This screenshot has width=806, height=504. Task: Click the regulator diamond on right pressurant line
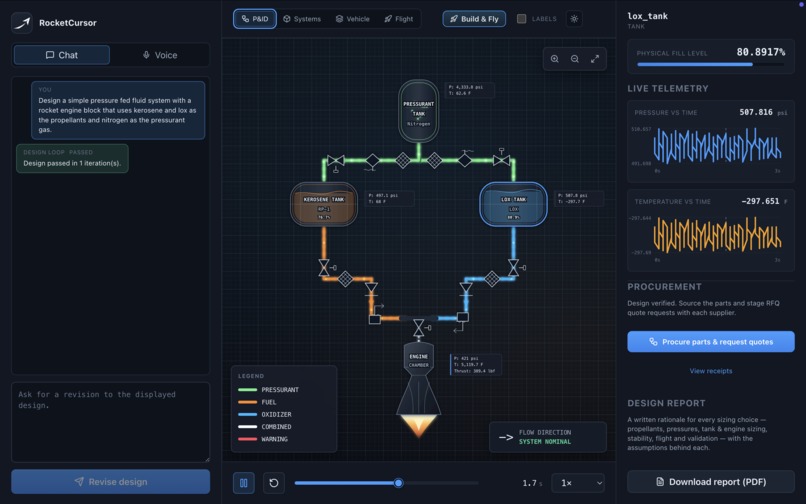[465, 160]
